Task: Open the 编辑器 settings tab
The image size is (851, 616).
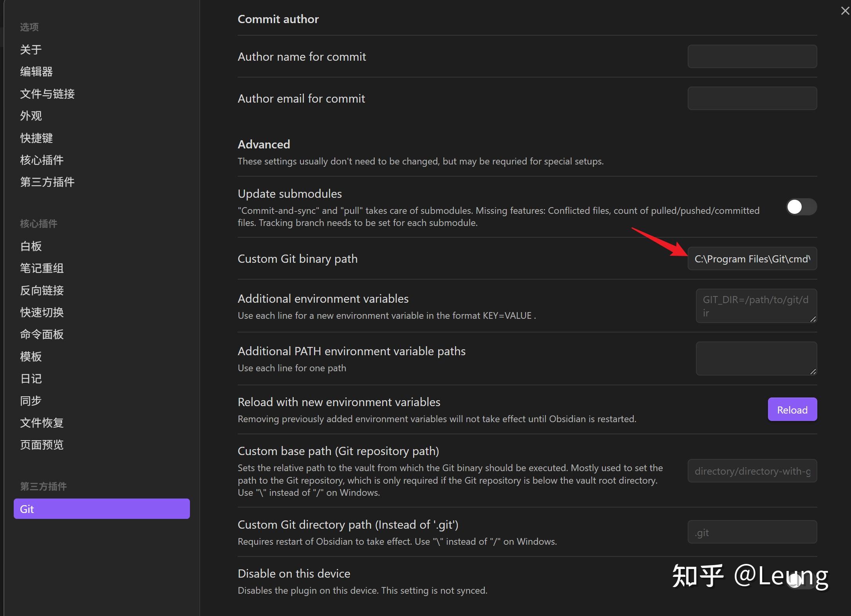Action: (x=36, y=72)
